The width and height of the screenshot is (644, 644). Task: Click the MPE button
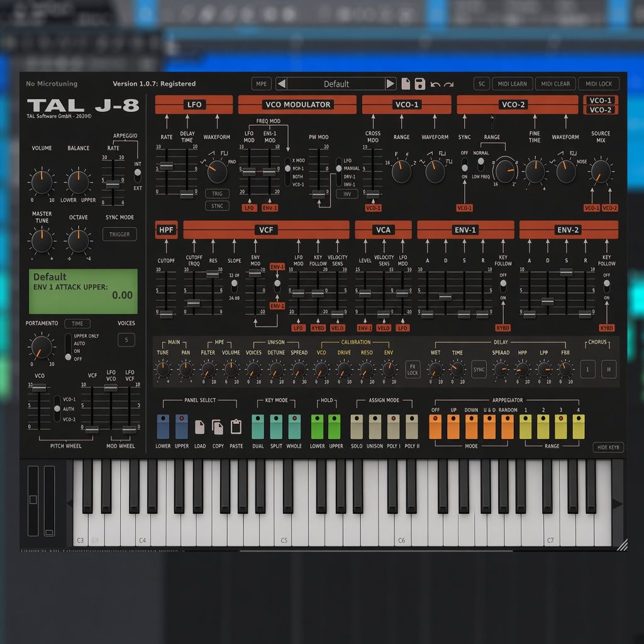[x=261, y=84]
